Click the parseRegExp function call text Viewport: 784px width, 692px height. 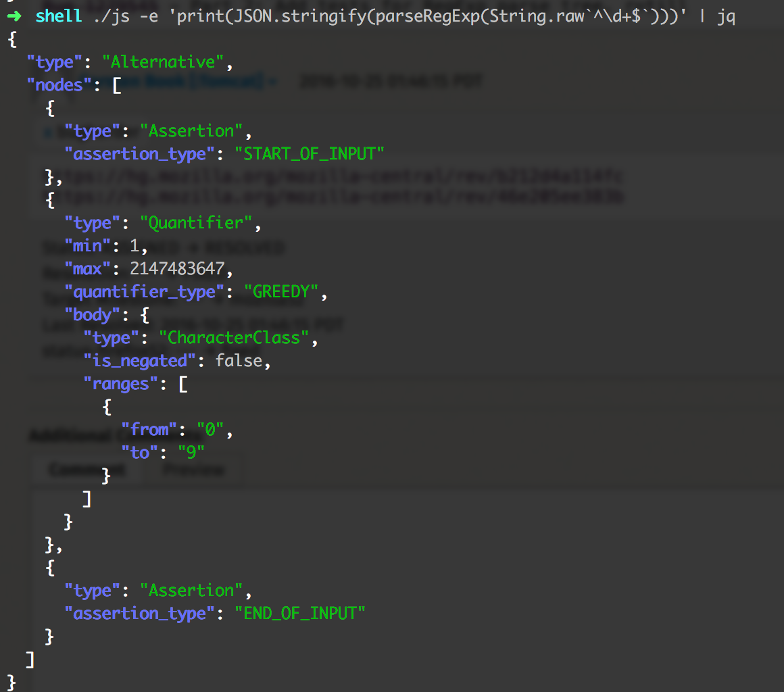click(x=427, y=18)
